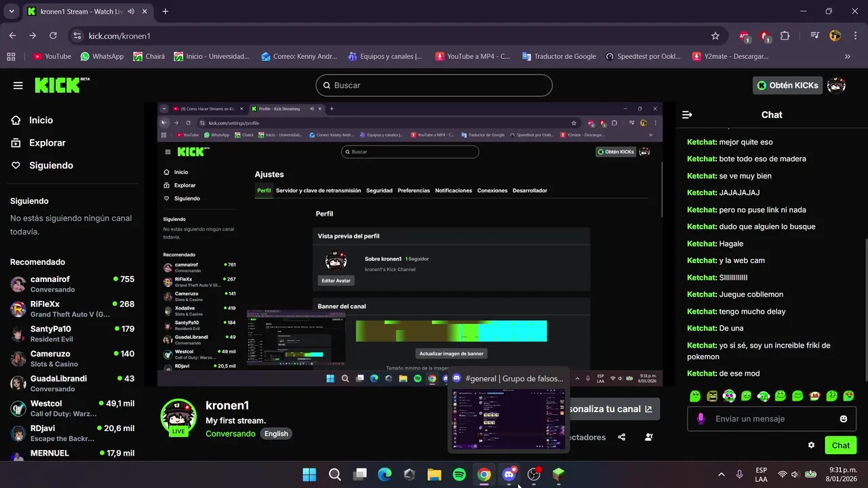Open Discord from the taskbar

(x=509, y=474)
